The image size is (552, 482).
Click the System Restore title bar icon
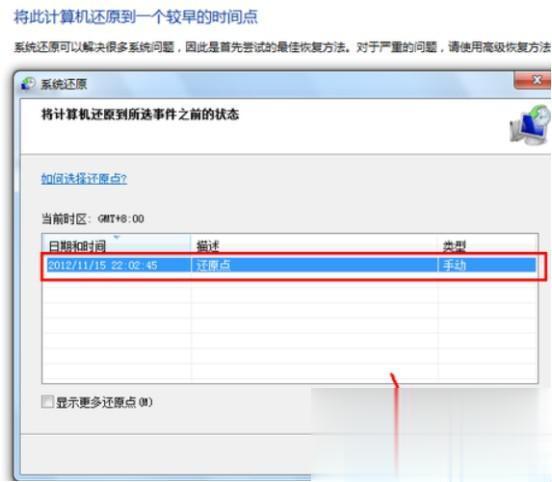pyautogui.click(x=29, y=84)
